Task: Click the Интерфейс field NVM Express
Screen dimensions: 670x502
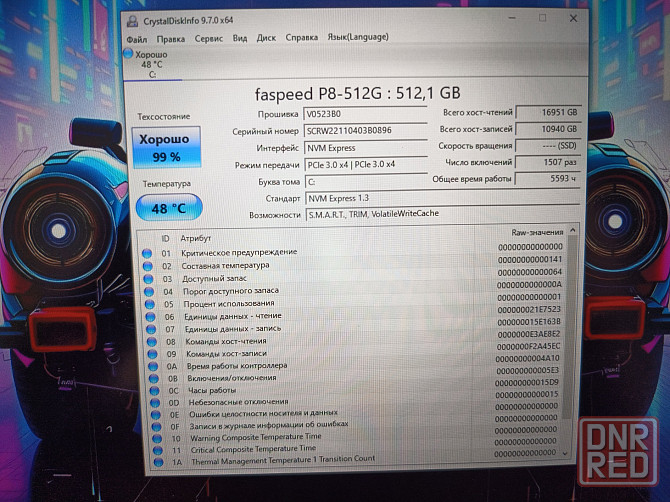Action: click(366, 148)
